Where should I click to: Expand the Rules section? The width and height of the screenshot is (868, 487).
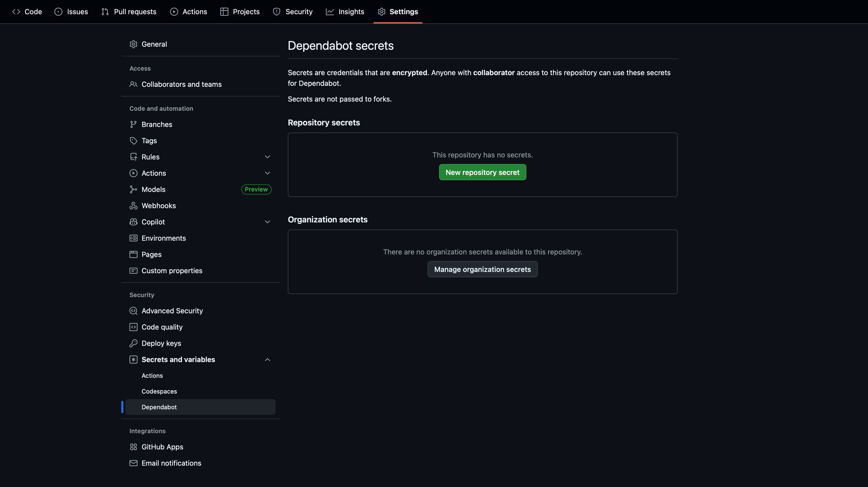point(267,157)
